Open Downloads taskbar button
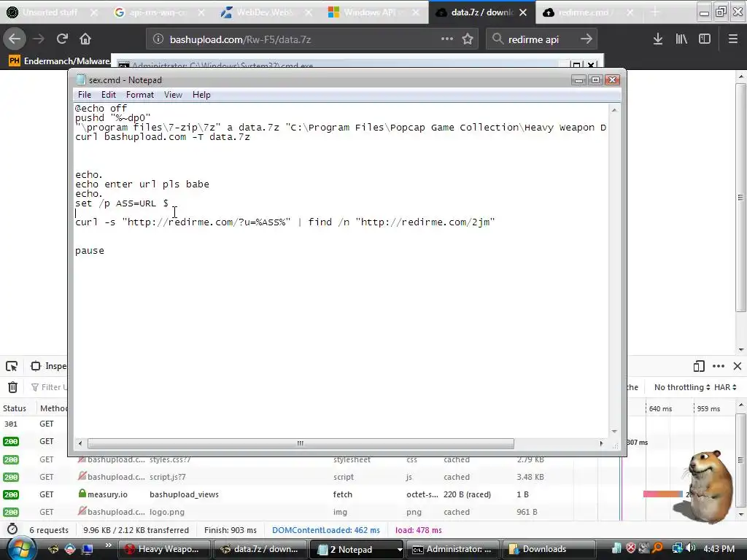The width and height of the screenshot is (747, 560). (x=549, y=549)
